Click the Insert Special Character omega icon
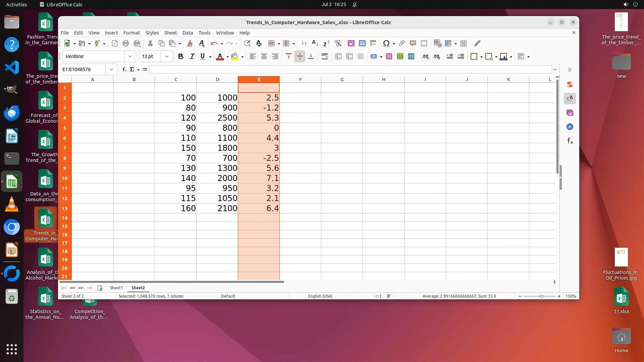644x362 pixels. click(x=386, y=43)
